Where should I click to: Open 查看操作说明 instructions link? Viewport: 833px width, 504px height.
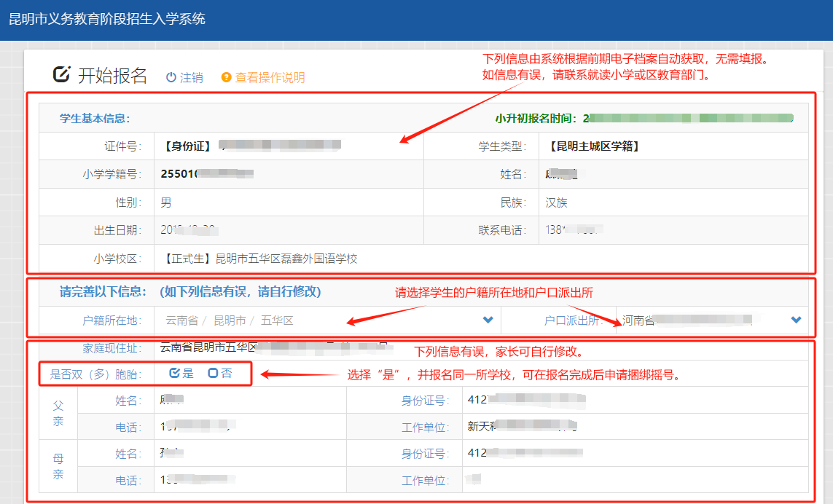click(270, 77)
